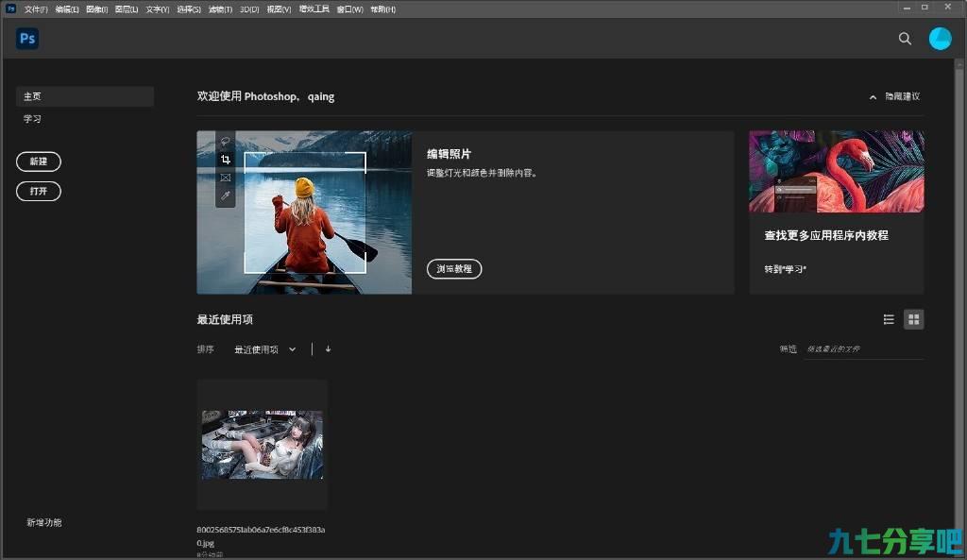Close the Photoshop window

[x=948, y=8]
